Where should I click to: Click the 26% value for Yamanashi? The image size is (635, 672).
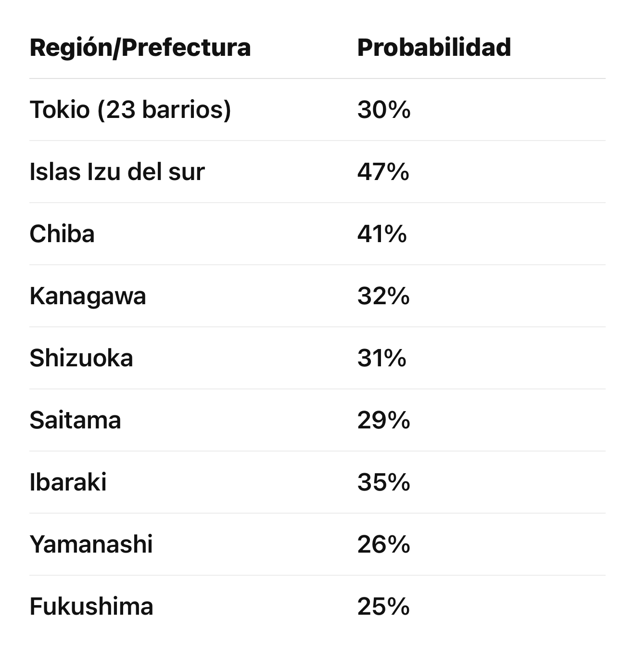click(x=383, y=544)
